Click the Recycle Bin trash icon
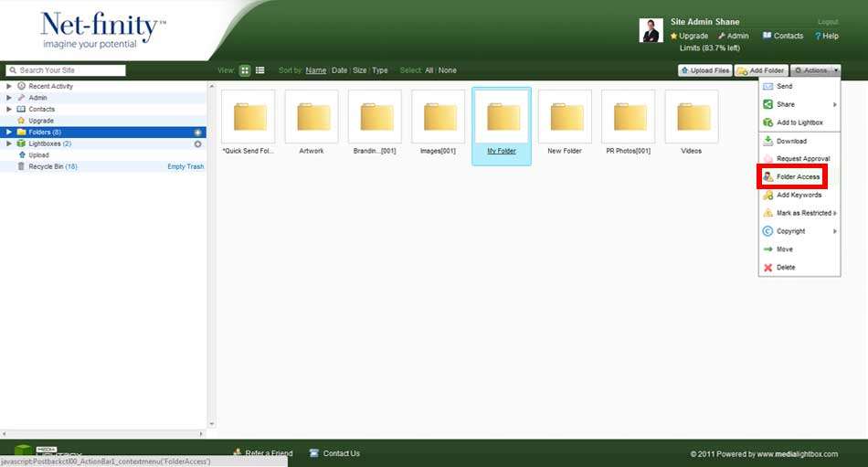This screenshot has width=868, height=467. [x=21, y=166]
